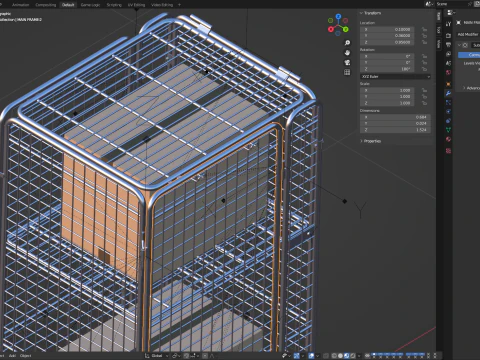The height and width of the screenshot is (360, 480).
Task: Open the Video Editing workspace tab
Action: tap(162, 5)
